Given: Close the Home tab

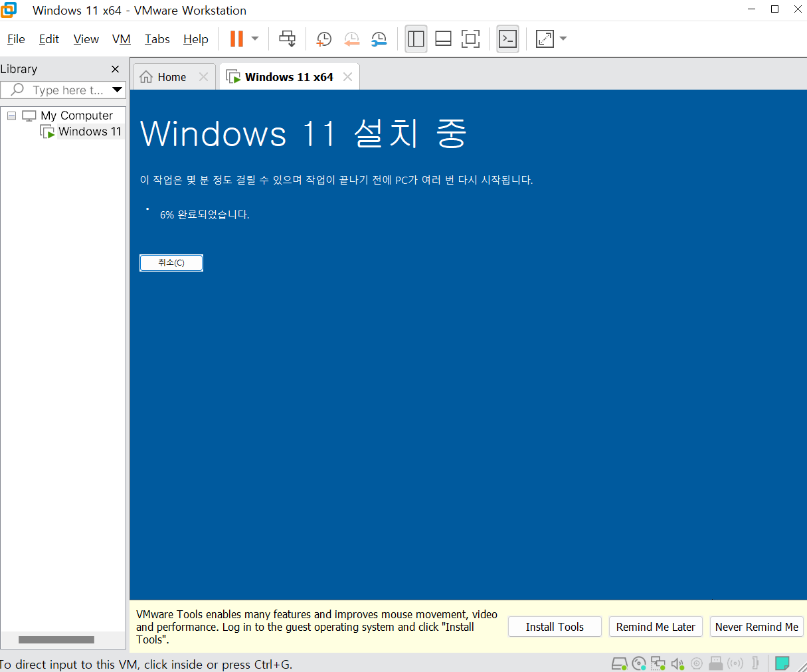Looking at the screenshot, I should pyautogui.click(x=204, y=77).
